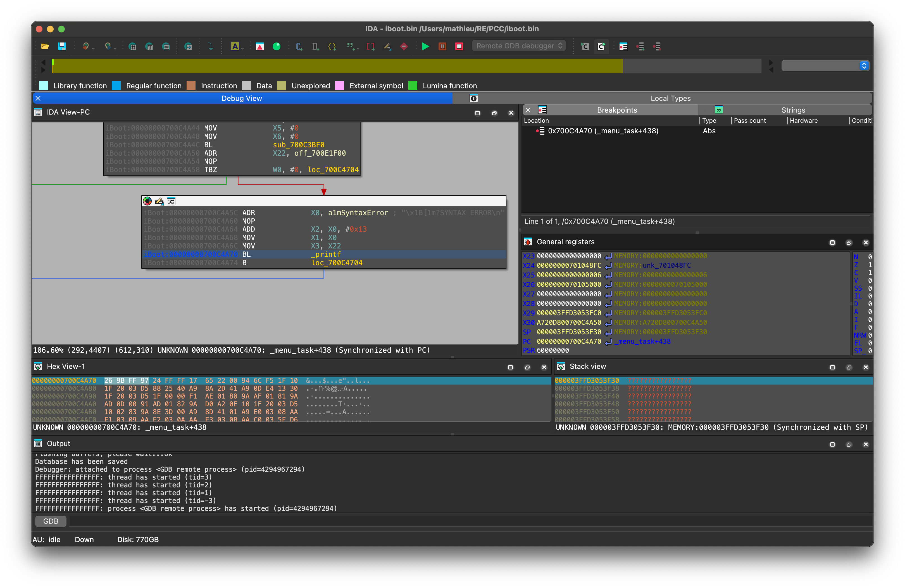
Task: Pause the debugged process
Action: (x=442, y=47)
